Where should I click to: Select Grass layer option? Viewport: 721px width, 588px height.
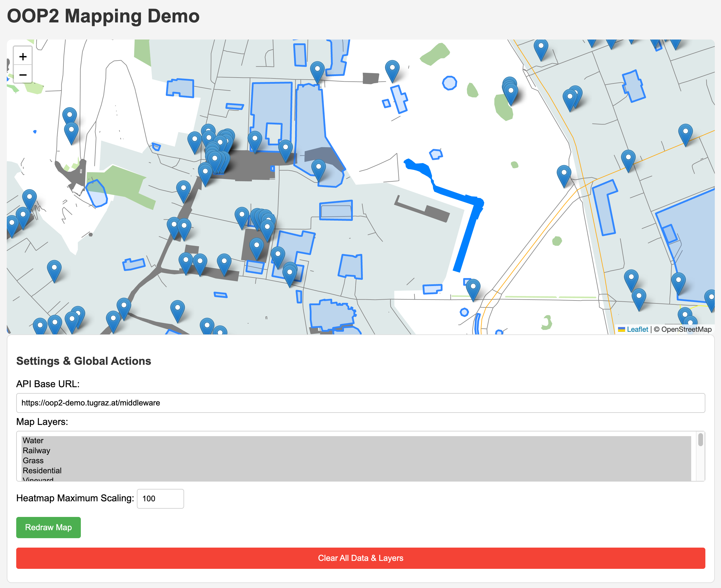click(33, 461)
